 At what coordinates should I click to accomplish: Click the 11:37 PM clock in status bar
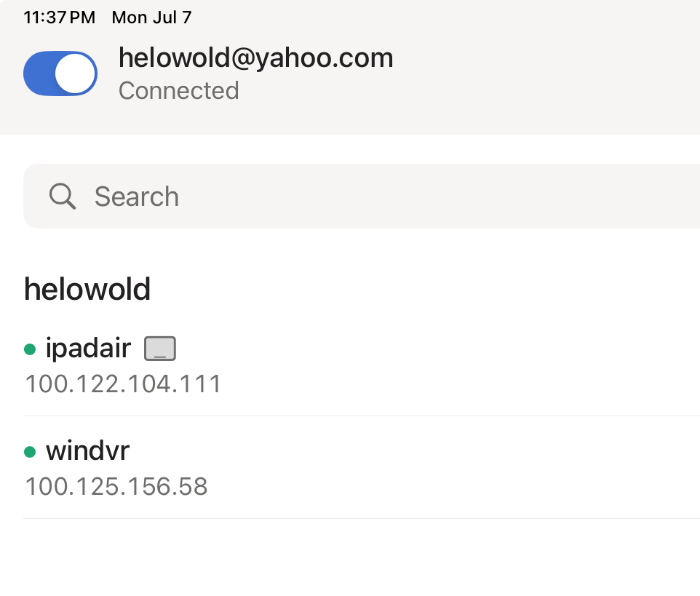[x=59, y=17]
